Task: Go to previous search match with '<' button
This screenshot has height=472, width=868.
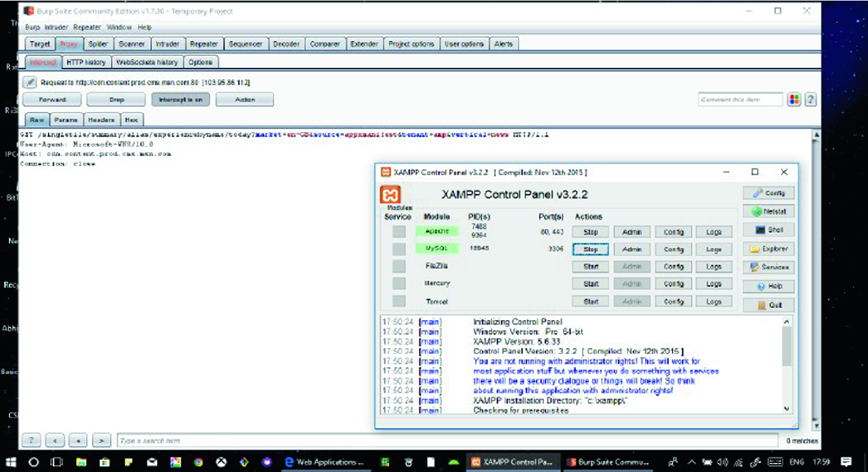Action: [55, 440]
